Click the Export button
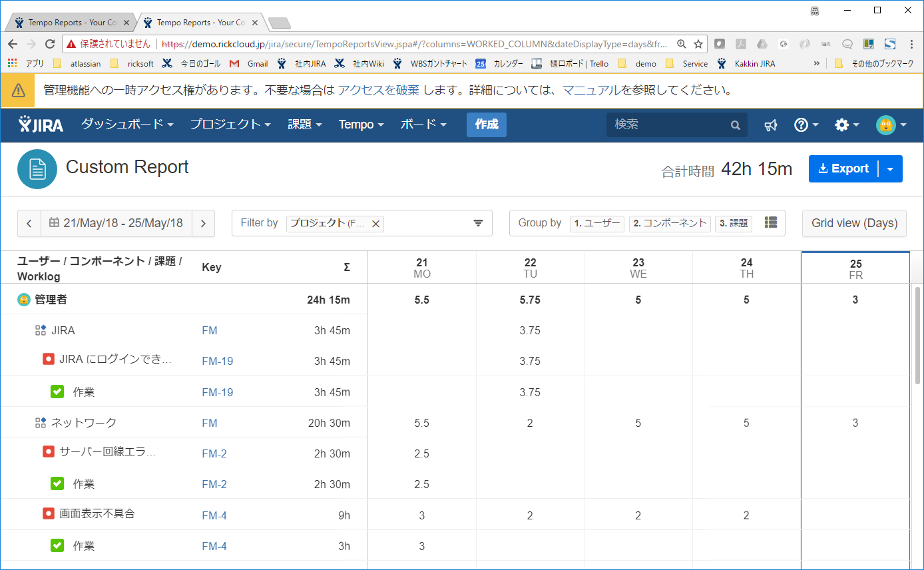Image resolution: width=924 pixels, height=570 pixels. click(843, 169)
